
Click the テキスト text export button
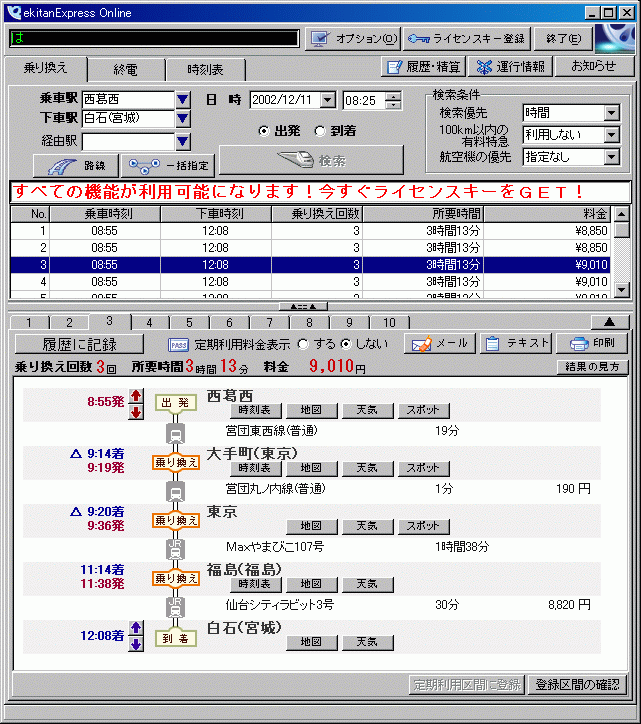[x=516, y=344]
